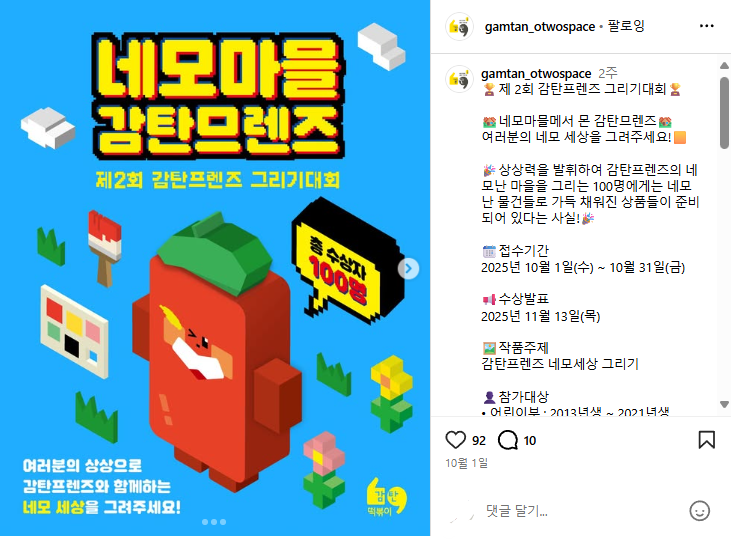The image size is (731, 539).
Task: Click the header gamtan_otwospace profile avatar
Action: 459,27
